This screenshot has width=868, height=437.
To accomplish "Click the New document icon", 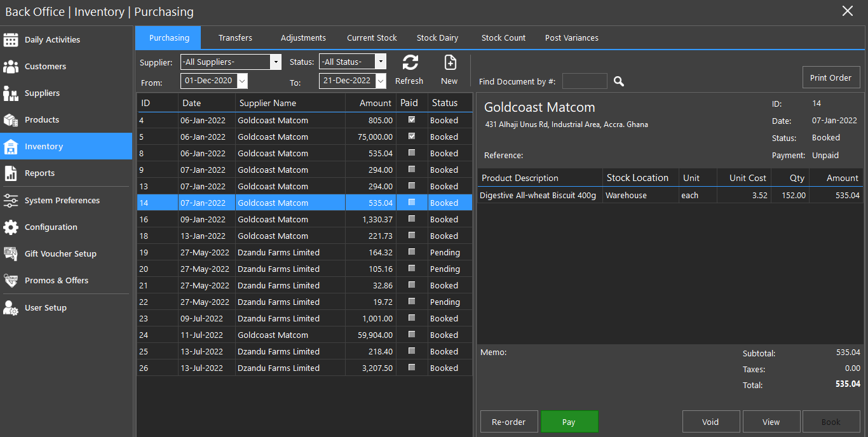I will (449, 62).
